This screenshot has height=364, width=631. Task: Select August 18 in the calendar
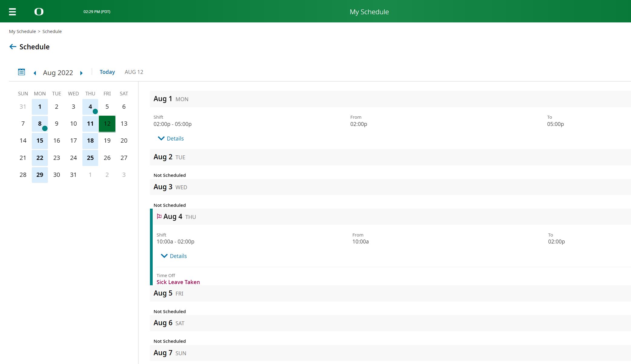point(90,141)
